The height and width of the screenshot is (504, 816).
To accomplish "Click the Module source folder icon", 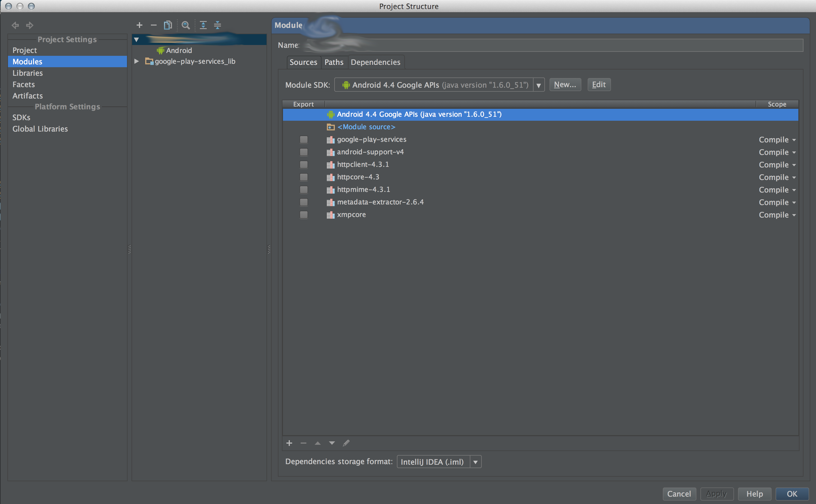I will (x=331, y=127).
